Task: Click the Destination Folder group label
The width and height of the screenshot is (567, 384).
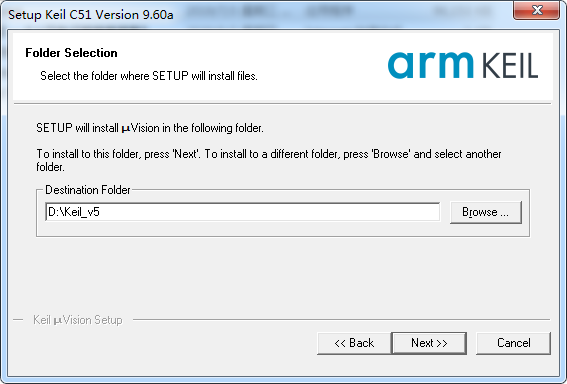Action: [88, 190]
